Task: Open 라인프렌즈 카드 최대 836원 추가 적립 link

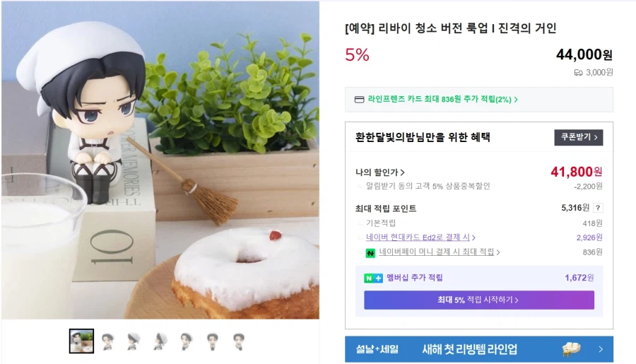Action: click(x=442, y=100)
